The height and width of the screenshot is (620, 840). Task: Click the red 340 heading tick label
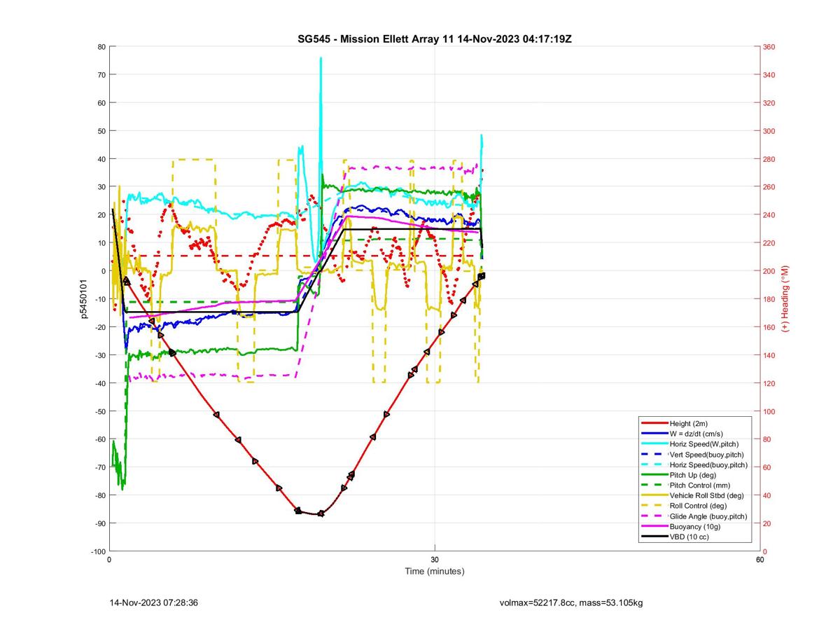[x=770, y=75]
